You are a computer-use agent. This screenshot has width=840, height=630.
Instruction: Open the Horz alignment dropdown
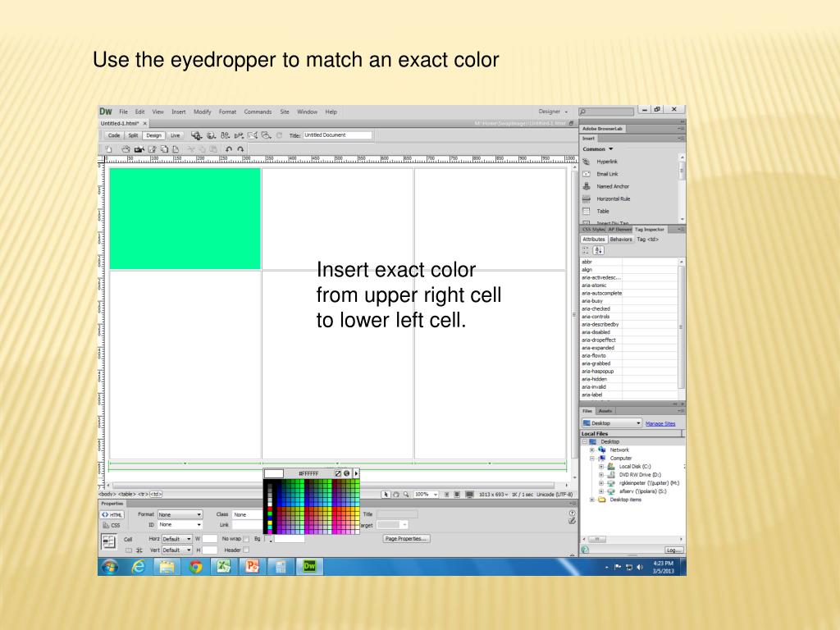[176, 538]
